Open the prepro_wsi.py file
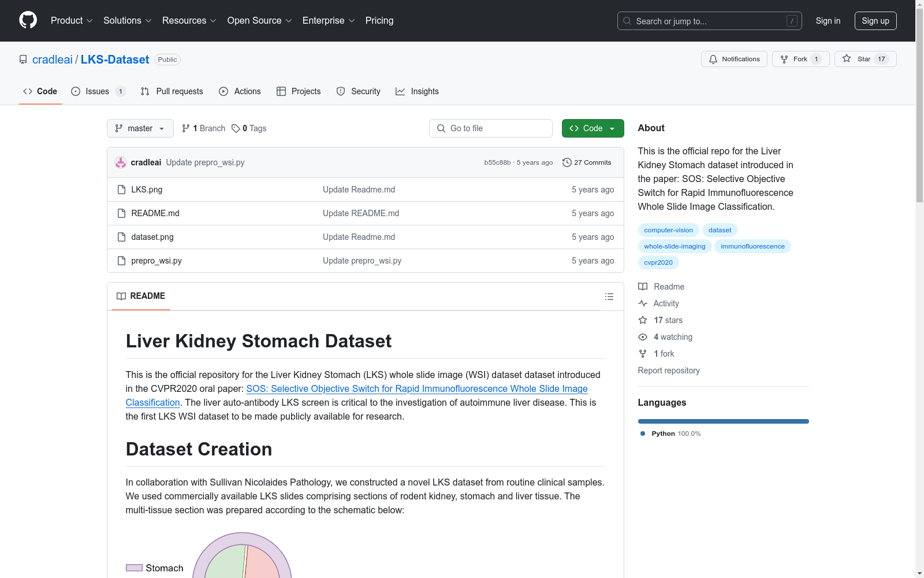The width and height of the screenshot is (924, 578). (157, 261)
